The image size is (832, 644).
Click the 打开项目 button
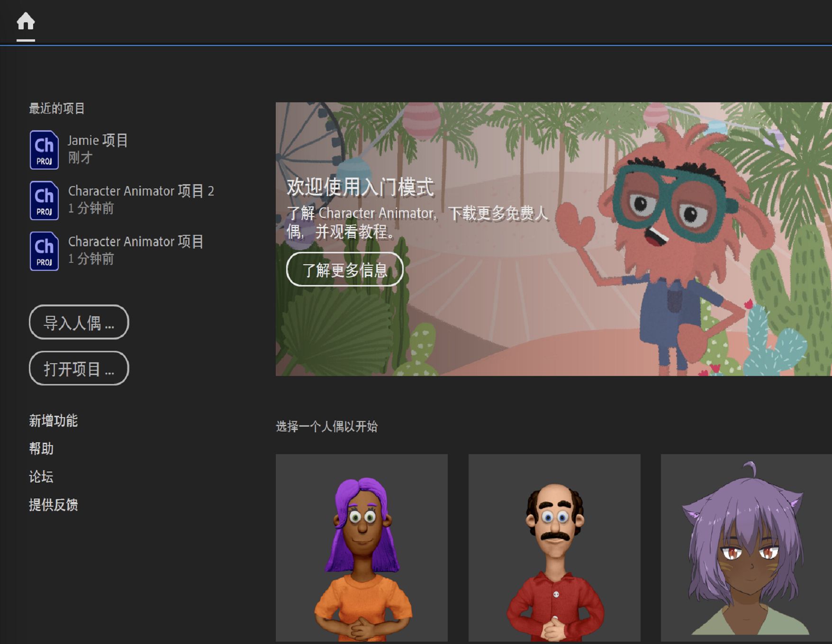coord(79,368)
